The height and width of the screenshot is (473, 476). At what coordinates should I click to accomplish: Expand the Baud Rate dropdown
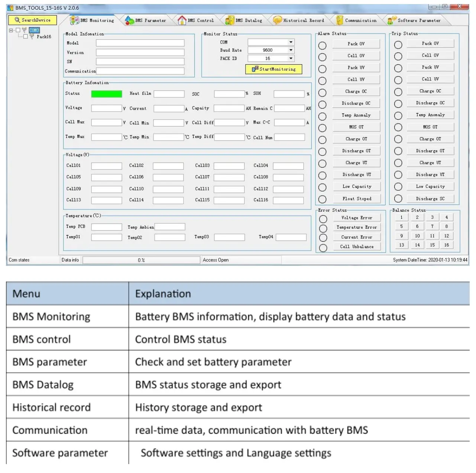(291, 50)
